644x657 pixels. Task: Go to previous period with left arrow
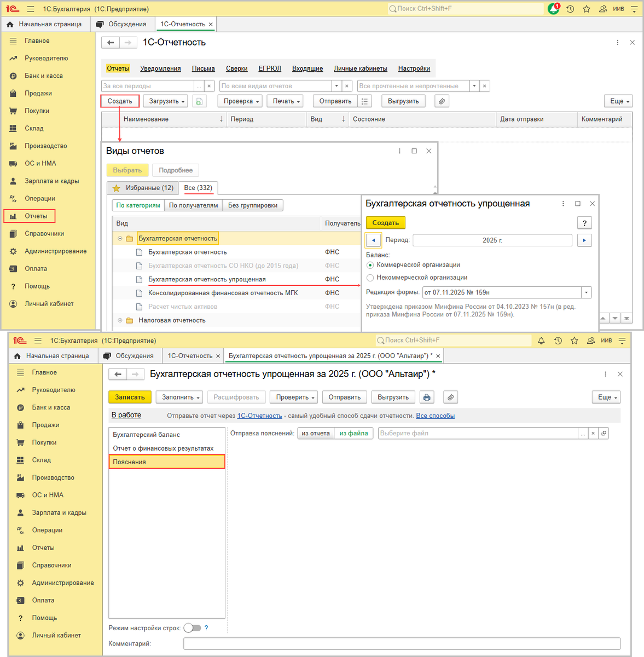coord(373,240)
